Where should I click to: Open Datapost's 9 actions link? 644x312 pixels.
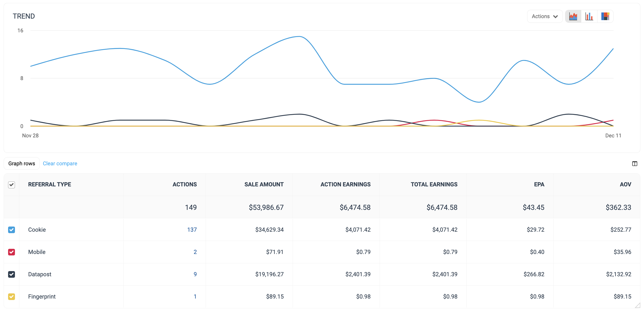pyautogui.click(x=195, y=274)
